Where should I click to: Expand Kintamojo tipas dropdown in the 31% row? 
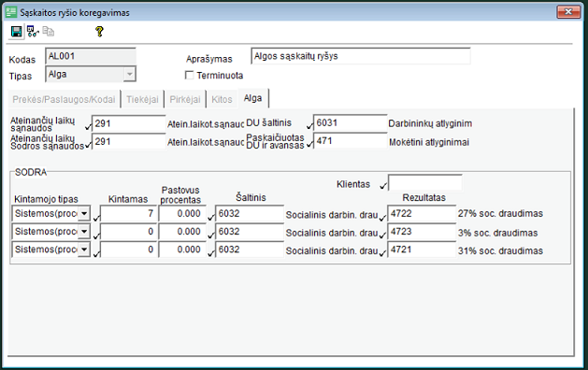(84, 249)
